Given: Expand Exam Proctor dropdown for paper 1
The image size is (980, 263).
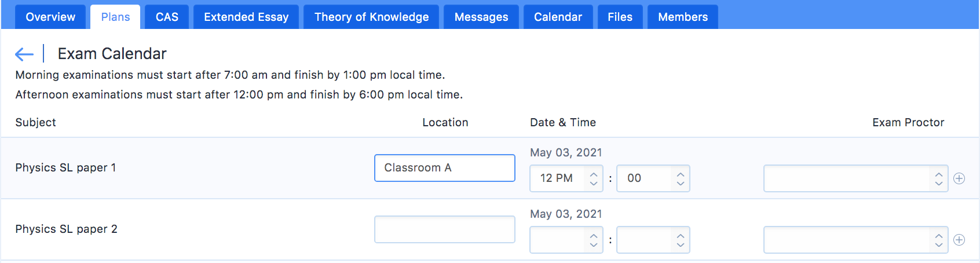Looking at the screenshot, I should click(855, 178).
